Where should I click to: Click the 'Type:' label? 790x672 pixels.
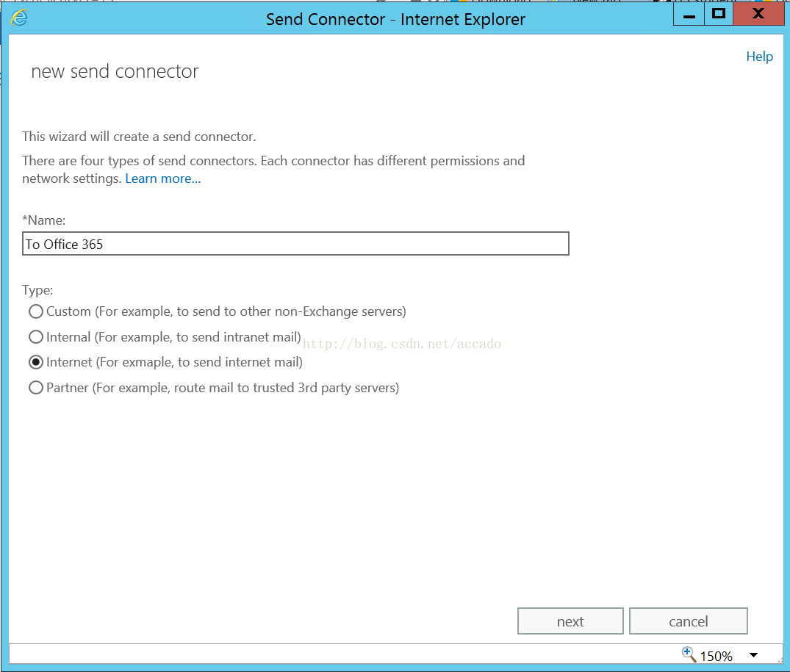click(x=37, y=290)
